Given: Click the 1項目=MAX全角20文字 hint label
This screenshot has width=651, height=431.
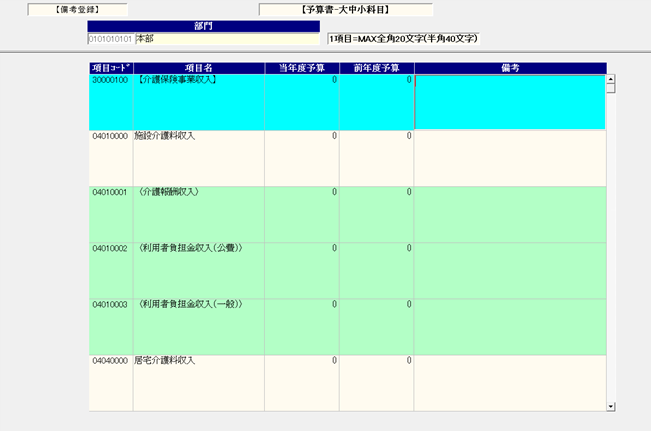Looking at the screenshot, I should click(403, 39).
